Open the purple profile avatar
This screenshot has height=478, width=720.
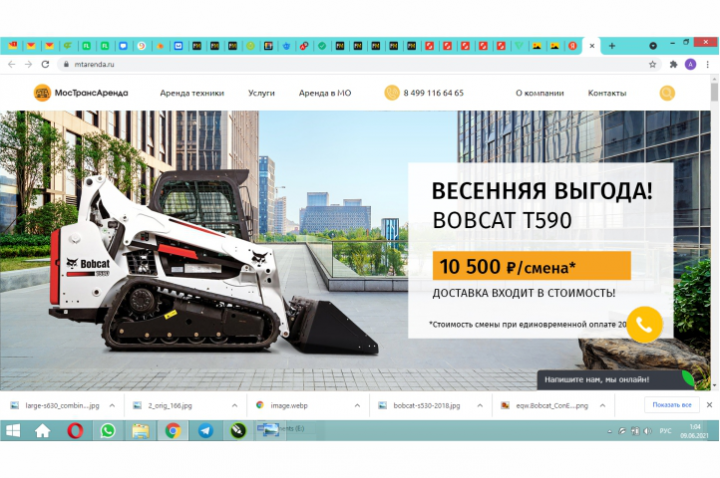tap(690, 64)
